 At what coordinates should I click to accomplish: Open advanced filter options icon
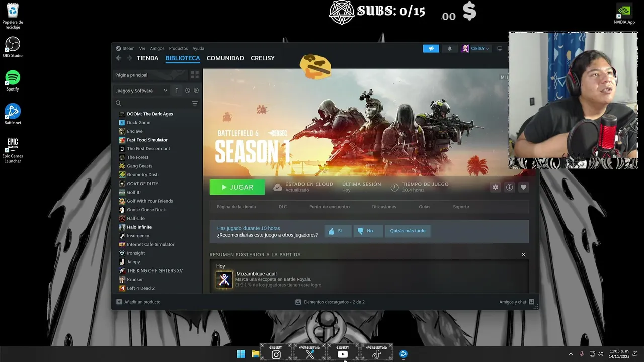195,103
